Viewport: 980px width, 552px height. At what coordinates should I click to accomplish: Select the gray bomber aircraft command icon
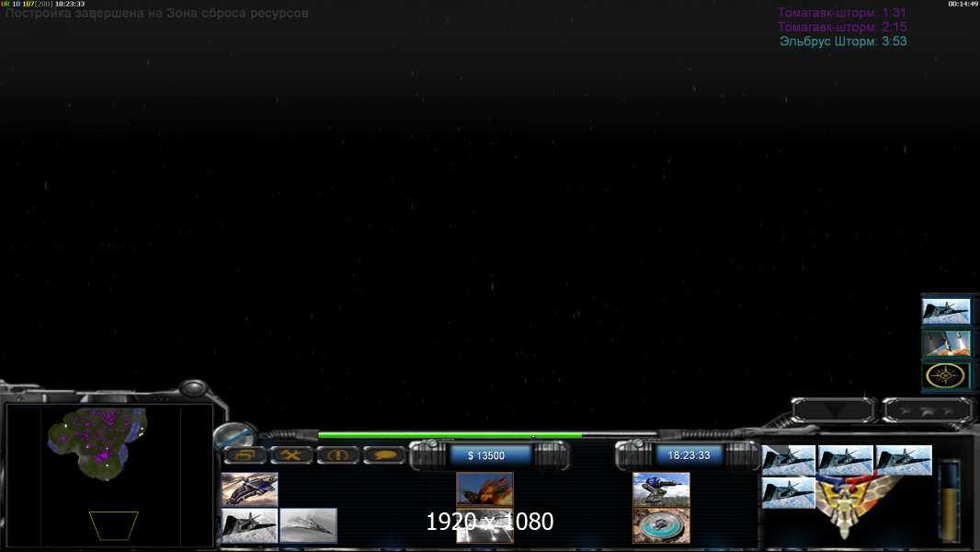[308, 525]
